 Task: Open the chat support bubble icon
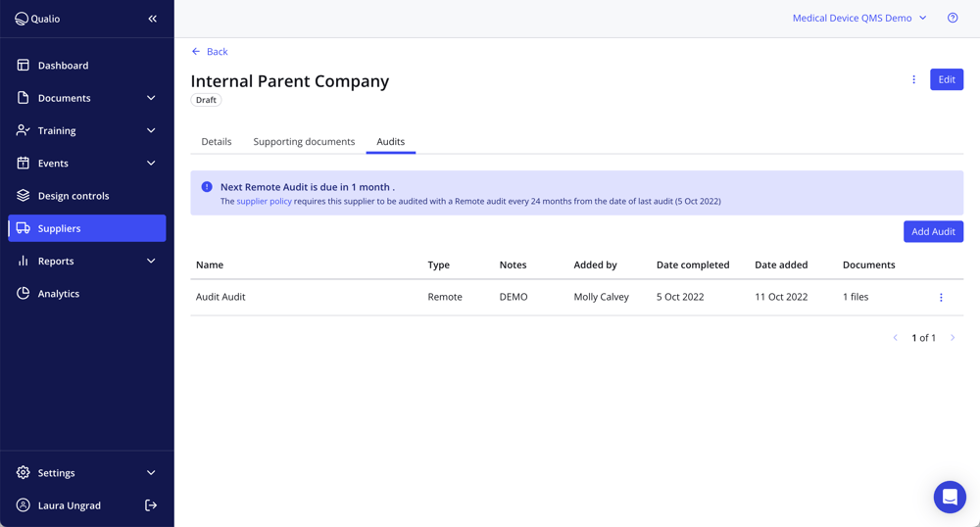coord(949,497)
